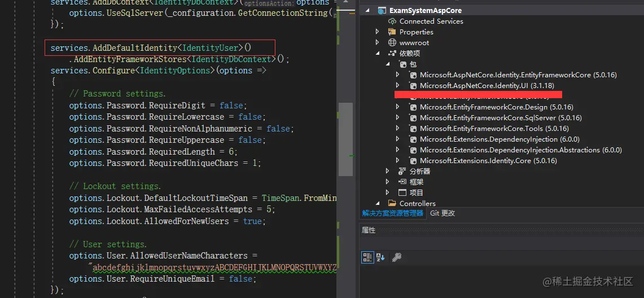644x298 pixels.
Task: Collapse the 包 node
Action: tap(388, 64)
